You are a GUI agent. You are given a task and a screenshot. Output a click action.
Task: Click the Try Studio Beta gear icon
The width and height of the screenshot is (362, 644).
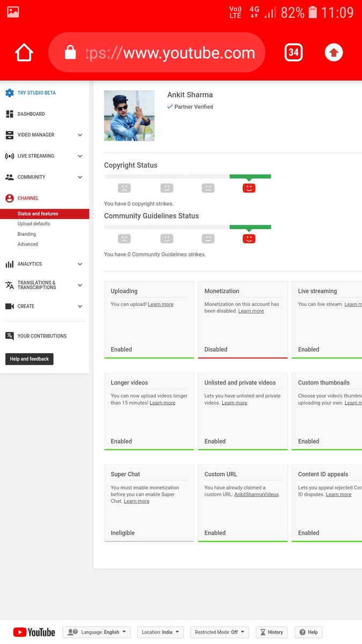(10, 93)
